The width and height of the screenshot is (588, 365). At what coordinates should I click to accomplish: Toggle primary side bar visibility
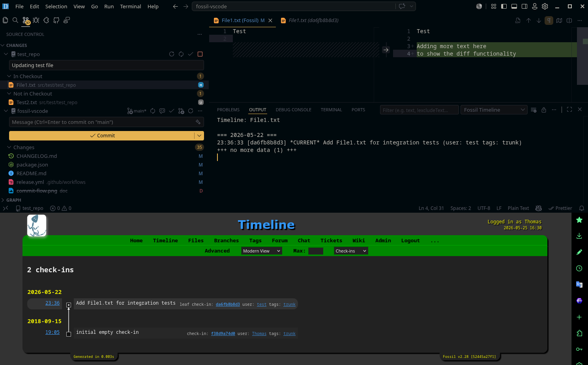(x=504, y=6)
